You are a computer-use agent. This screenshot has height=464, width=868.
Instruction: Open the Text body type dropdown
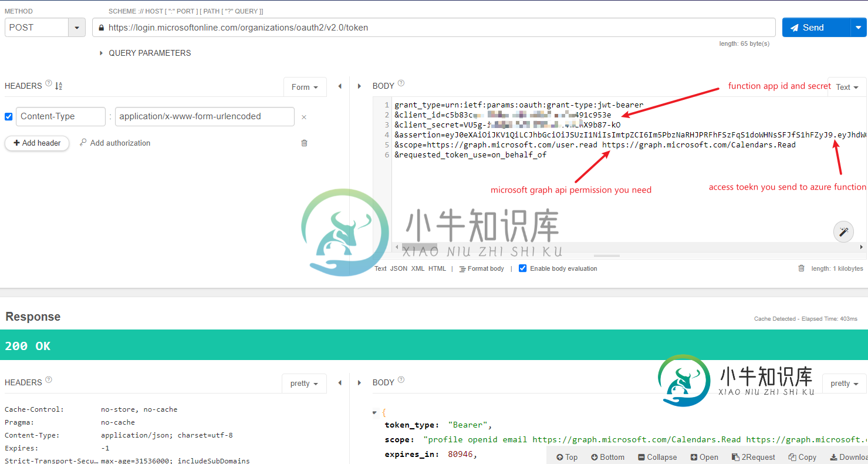[x=847, y=87]
